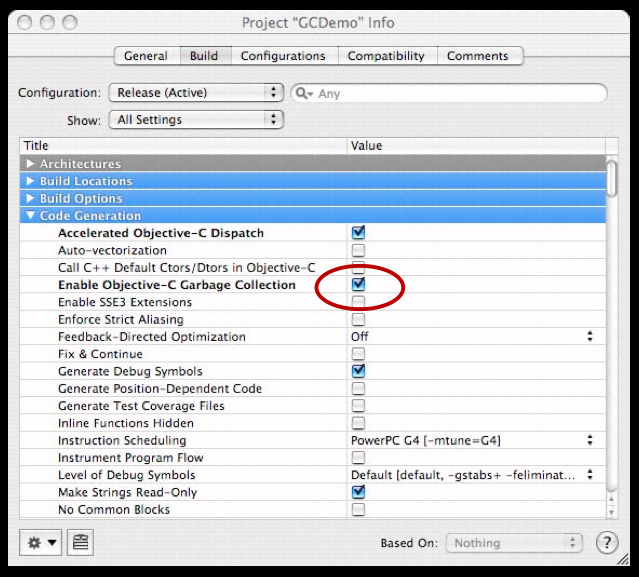Switch to the Configurations tab

point(283,56)
